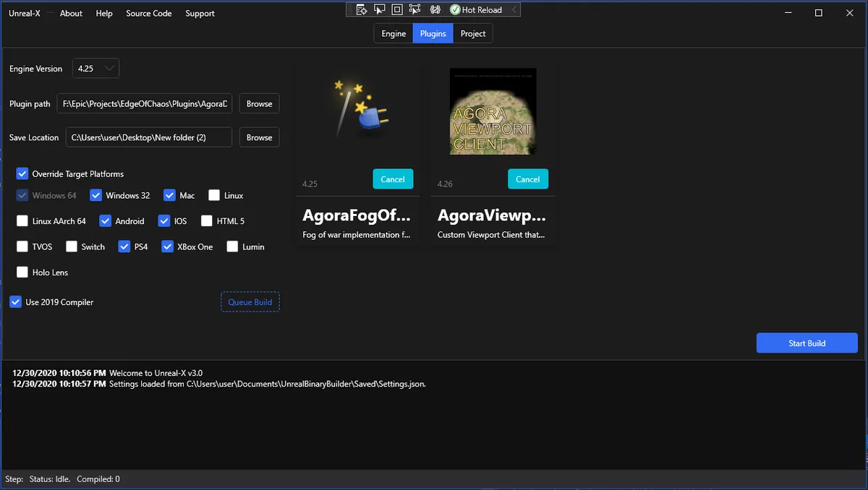Screen dimensions: 868x490
Task: Disable the Use 2019 Compiler checkbox
Action: [15, 302]
